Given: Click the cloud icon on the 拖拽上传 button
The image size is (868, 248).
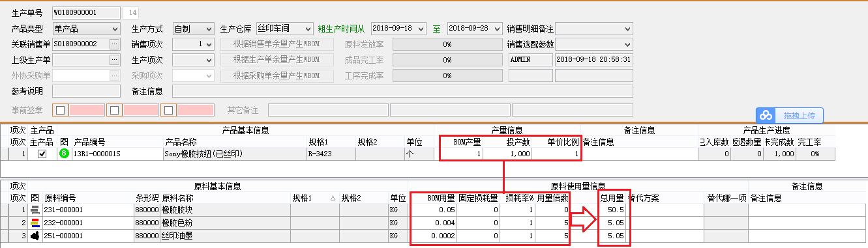Looking at the screenshot, I should coord(766,115).
